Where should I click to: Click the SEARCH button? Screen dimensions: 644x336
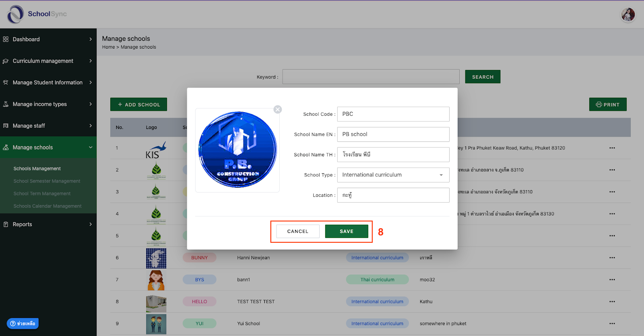click(x=483, y=77)
